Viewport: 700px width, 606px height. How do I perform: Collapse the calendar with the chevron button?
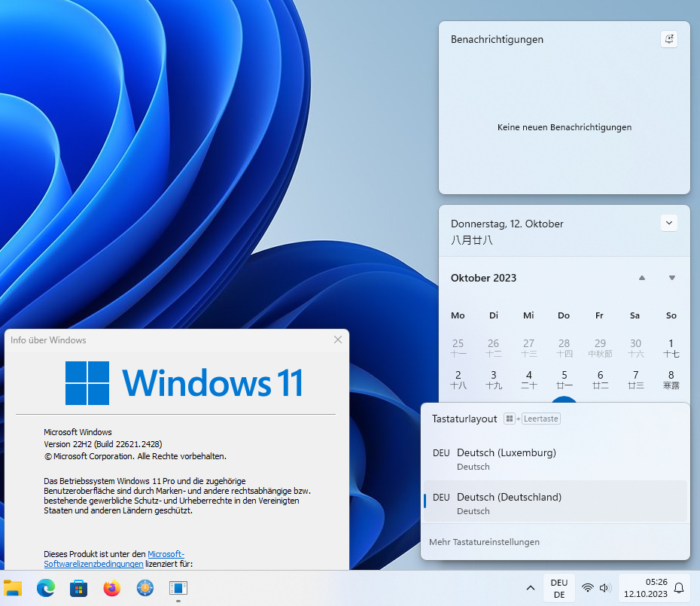(668, 223)
